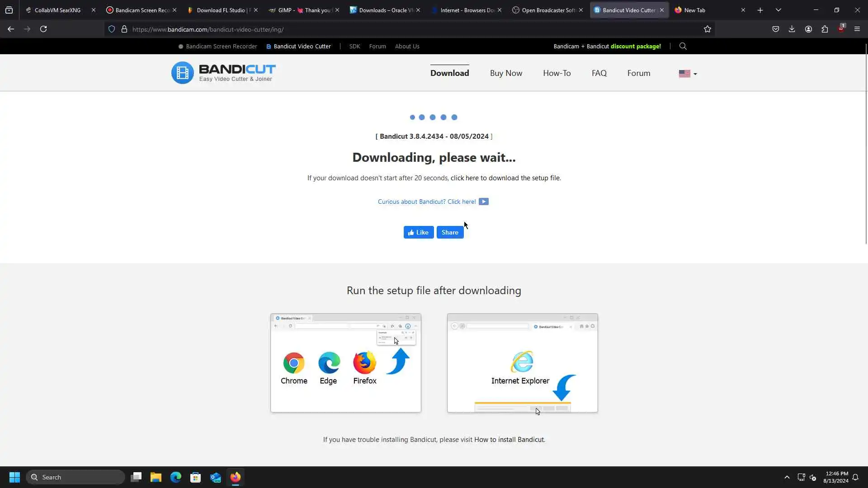Click the Save to Pocket icon
Screen dimensions: 868x488
(775, 29)
